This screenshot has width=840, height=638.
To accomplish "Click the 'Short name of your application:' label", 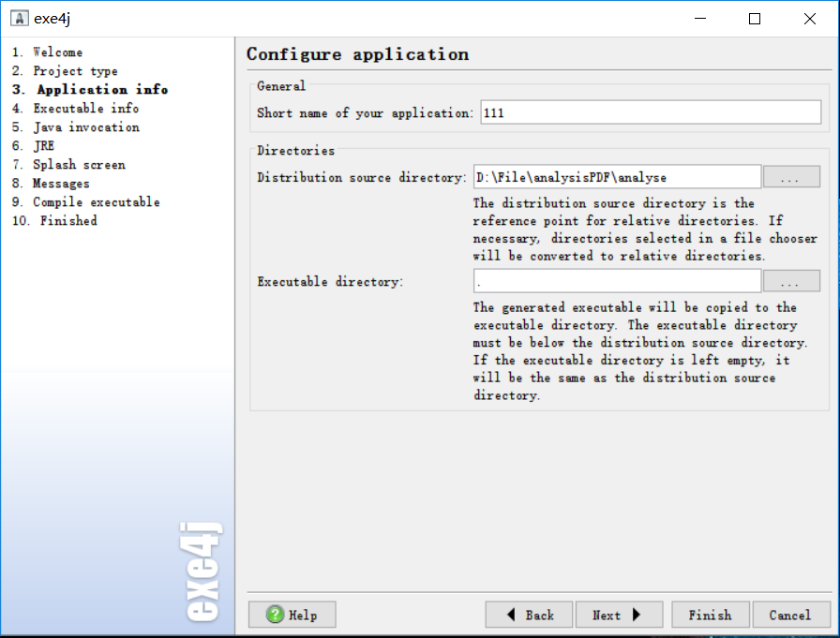I will click(x=365, y=113).
